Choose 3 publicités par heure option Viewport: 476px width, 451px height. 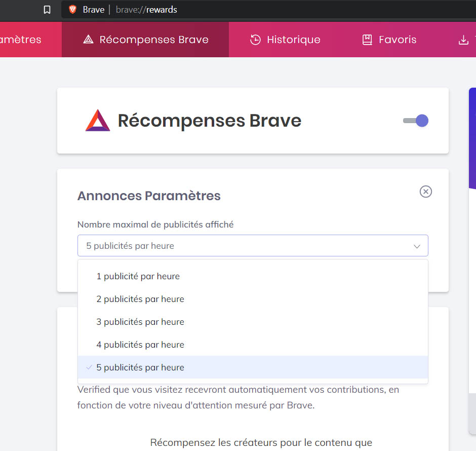click(x=253, y=322)
